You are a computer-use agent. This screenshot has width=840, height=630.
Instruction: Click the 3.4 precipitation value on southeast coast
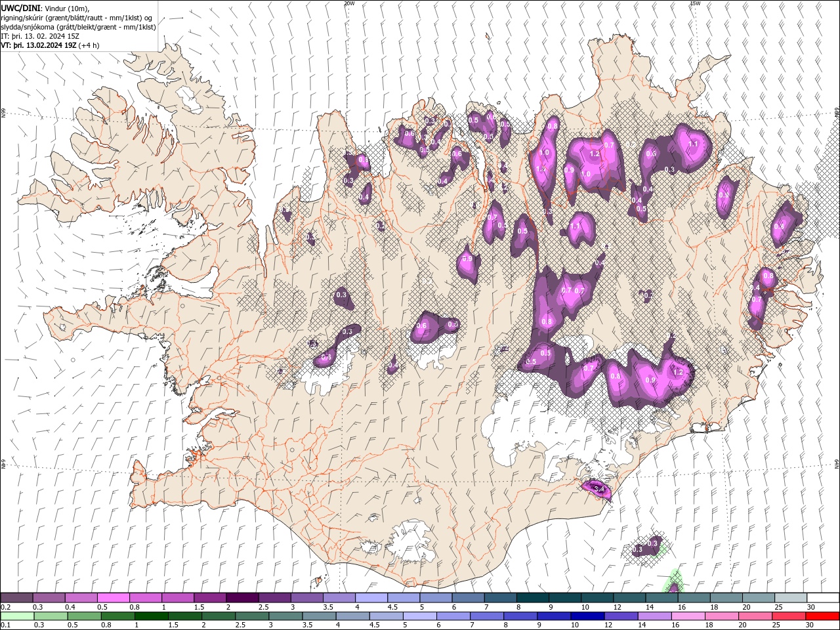pyautogui.click(x=598, y=488)
